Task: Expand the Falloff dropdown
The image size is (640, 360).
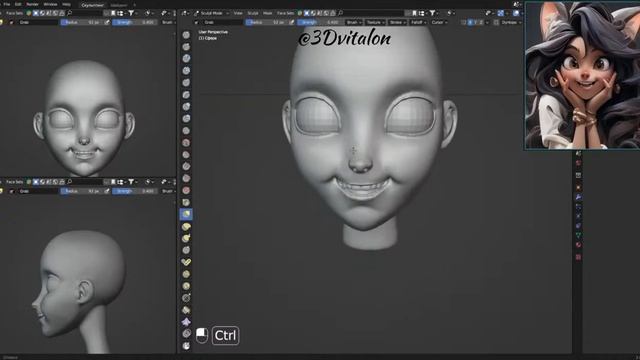Action: point(418,22)
